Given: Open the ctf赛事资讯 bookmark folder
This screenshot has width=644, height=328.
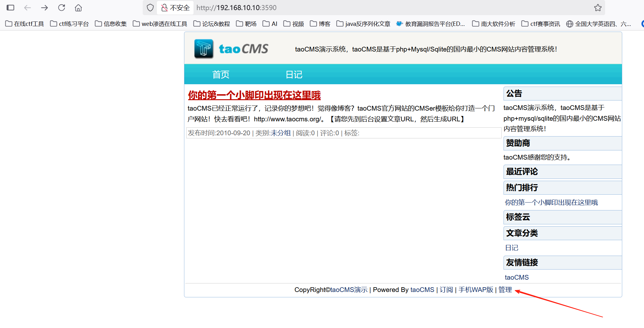Looking at the screenshot, I should click(x=541, y=24).
